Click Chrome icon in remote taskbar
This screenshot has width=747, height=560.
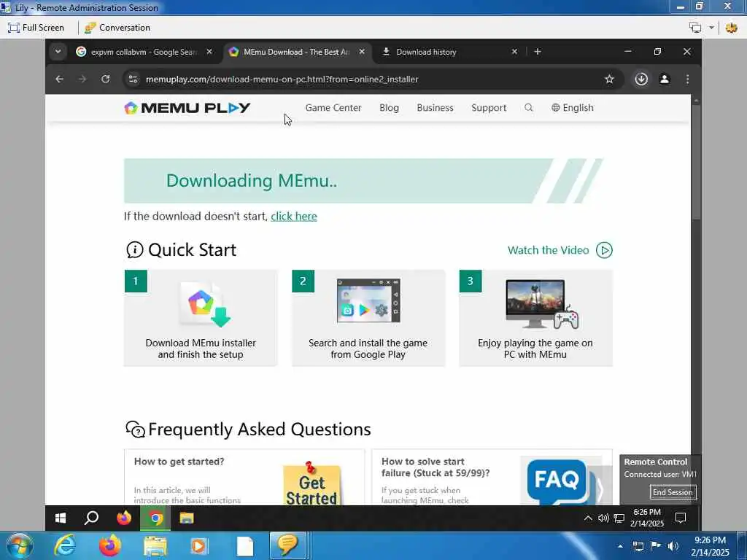click(x=155, y=518)
